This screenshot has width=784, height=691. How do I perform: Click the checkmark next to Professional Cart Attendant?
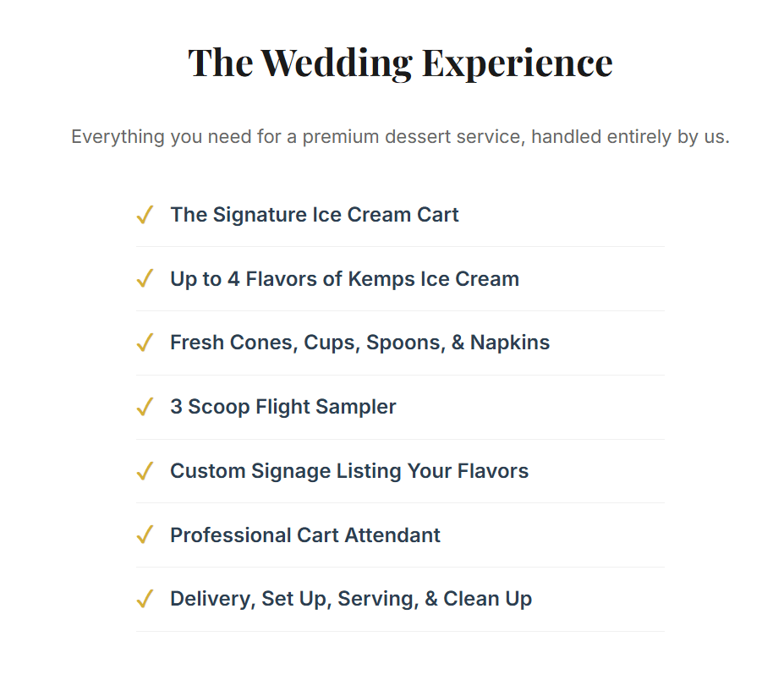coord(144,535)
